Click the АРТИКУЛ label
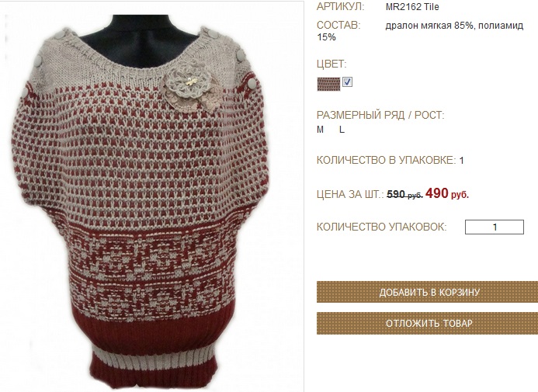 click(340, 7)
